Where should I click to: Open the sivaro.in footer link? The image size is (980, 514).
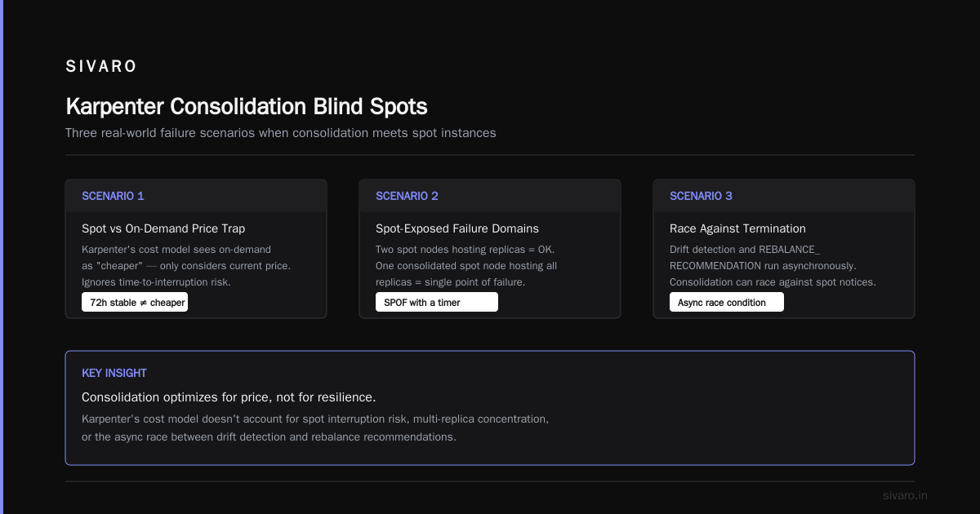click(905, 495)
